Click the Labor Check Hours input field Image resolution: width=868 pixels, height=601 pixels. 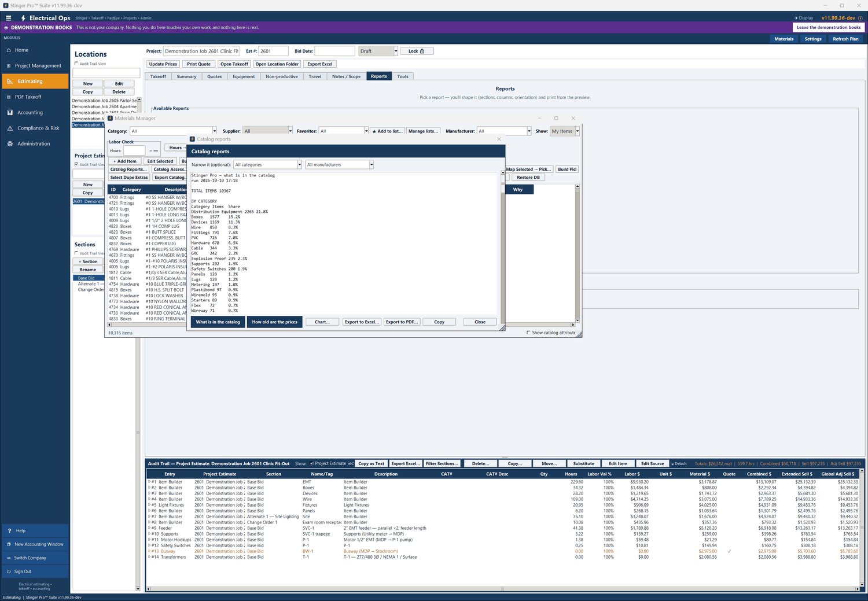click(x=134, y=150)
